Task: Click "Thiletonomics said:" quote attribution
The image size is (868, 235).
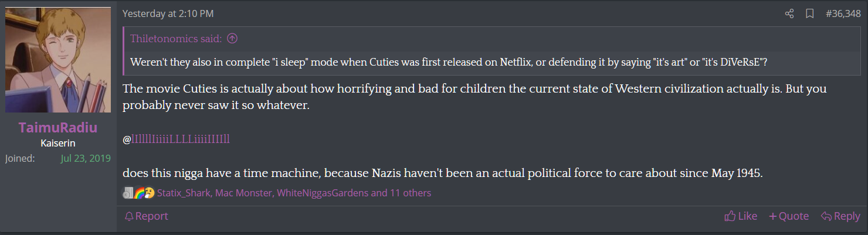Action: point(176,39)
